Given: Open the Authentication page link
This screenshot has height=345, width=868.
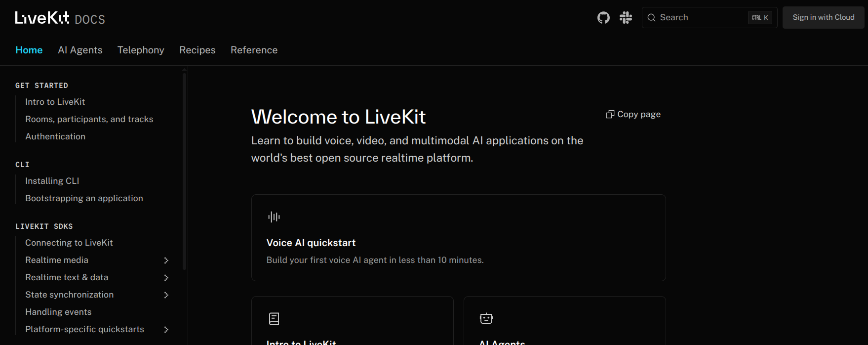Looking at the screenshot, I should tap(55, 136).
